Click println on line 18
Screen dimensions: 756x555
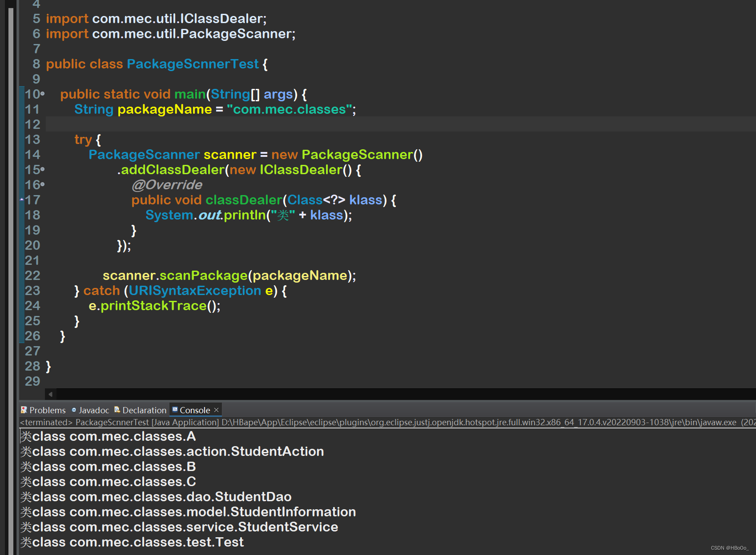(x=245, y=215)
